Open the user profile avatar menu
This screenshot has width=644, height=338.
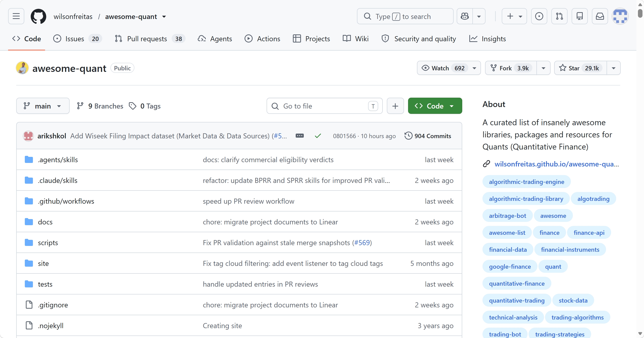click(x=620, y=16)
